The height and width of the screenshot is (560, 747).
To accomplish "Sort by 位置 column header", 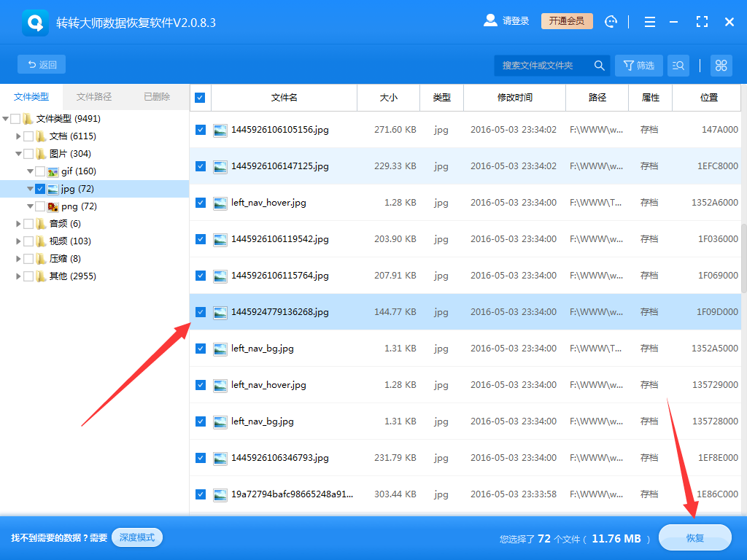I will point(708,98).
